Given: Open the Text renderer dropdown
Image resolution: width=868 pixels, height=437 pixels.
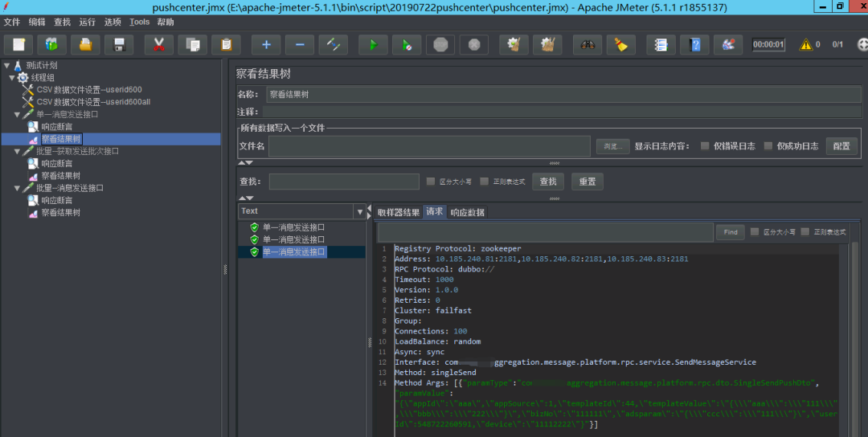Looking at the screenshot, I should point(359,211).
